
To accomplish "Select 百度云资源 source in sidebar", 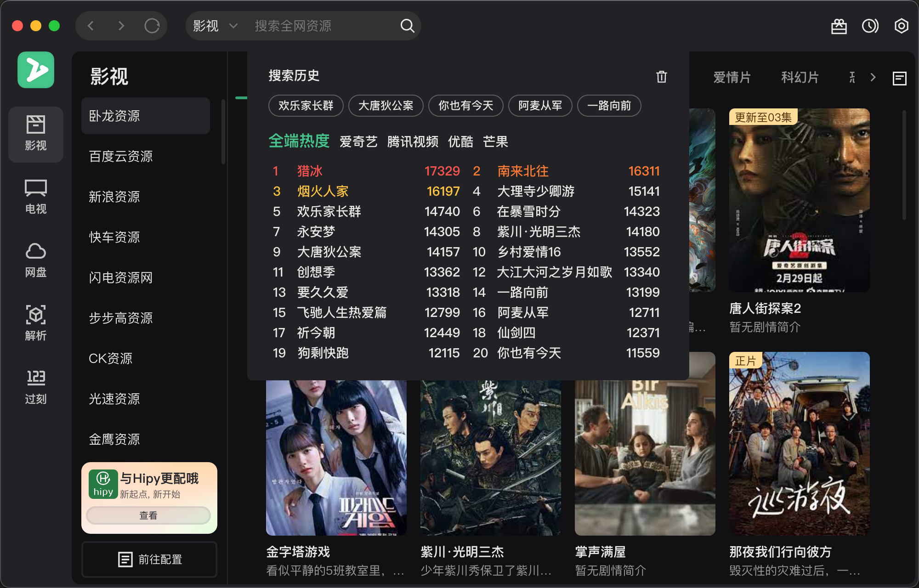I will point(121,156).
